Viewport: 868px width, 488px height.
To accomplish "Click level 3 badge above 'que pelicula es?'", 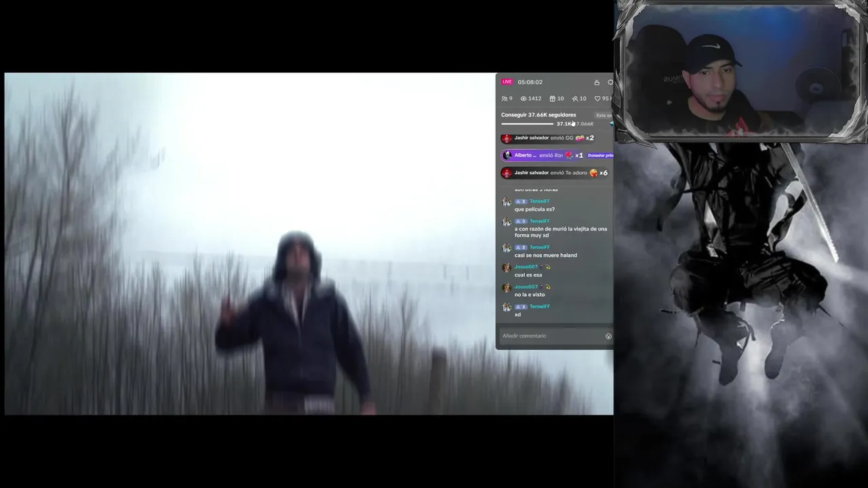I will (521, 201).
